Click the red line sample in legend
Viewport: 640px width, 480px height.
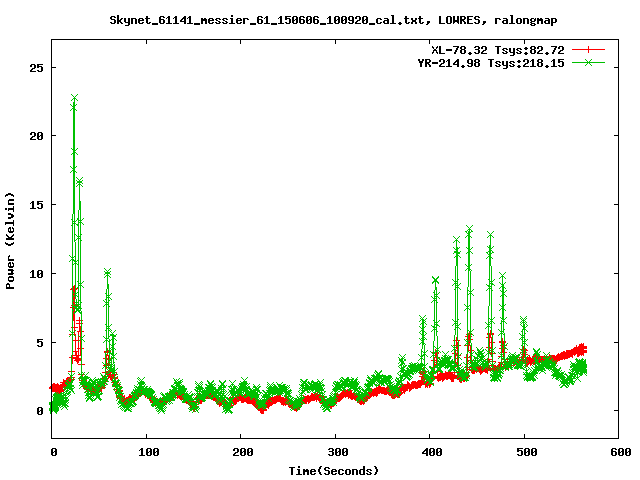click(590, 48)
